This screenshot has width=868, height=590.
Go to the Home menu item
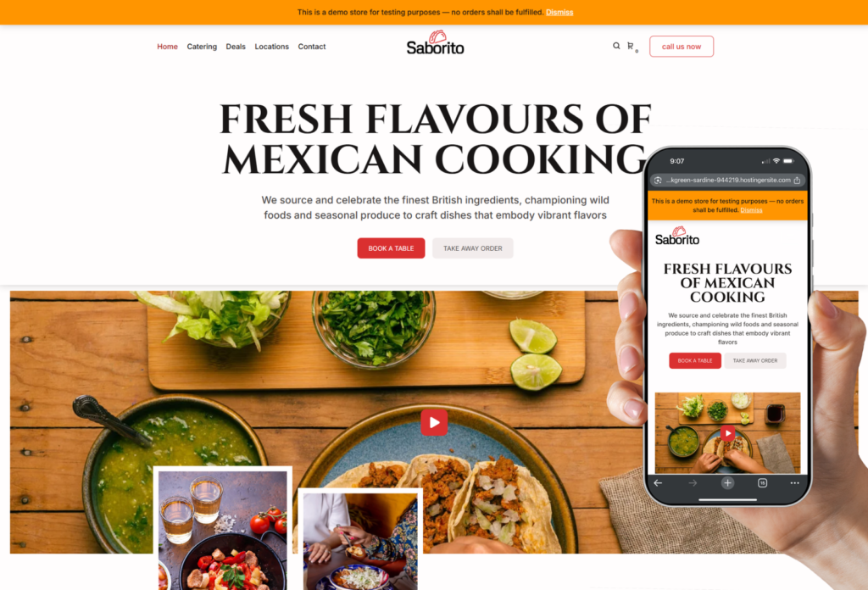click(167, 47)
